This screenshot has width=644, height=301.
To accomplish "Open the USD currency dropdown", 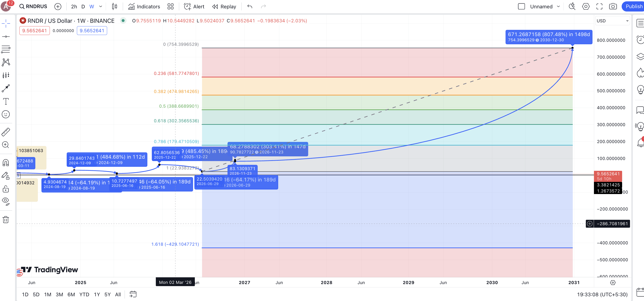I will click(x=612, y=21).
